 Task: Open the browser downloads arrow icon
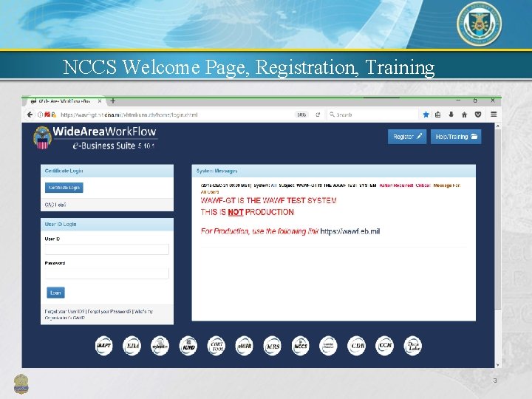[x=451, y=115]
